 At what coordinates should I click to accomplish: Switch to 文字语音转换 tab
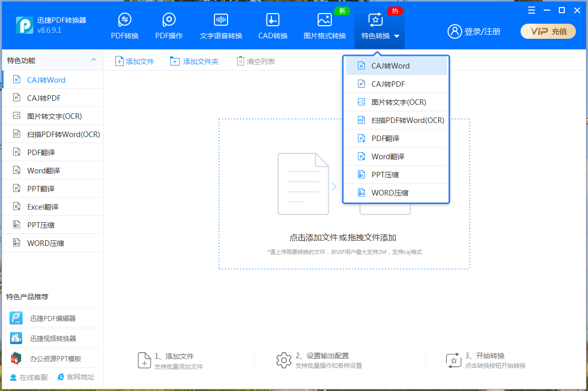coord(221,26)
